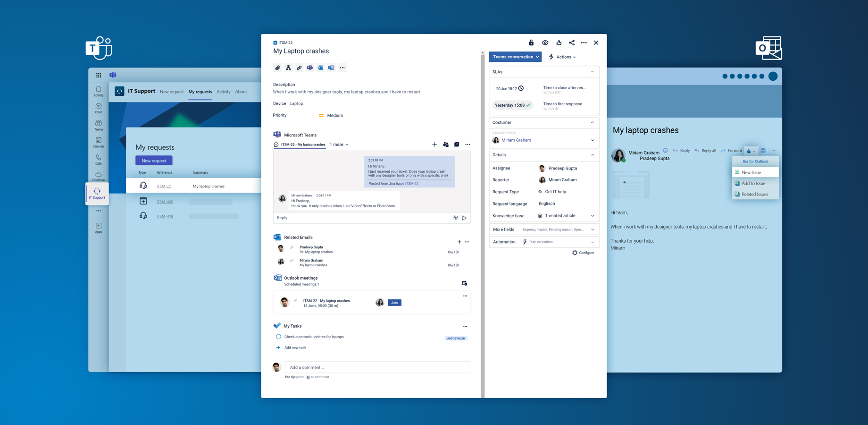
Task: Click Forward in the Outlook email
Action: click(x=731, y=151)
